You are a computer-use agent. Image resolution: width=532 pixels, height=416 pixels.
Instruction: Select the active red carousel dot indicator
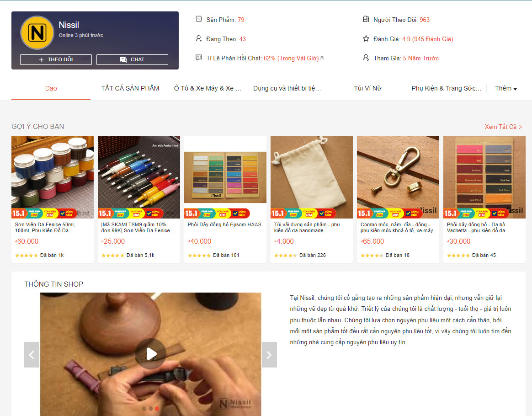tap(157, 409)
